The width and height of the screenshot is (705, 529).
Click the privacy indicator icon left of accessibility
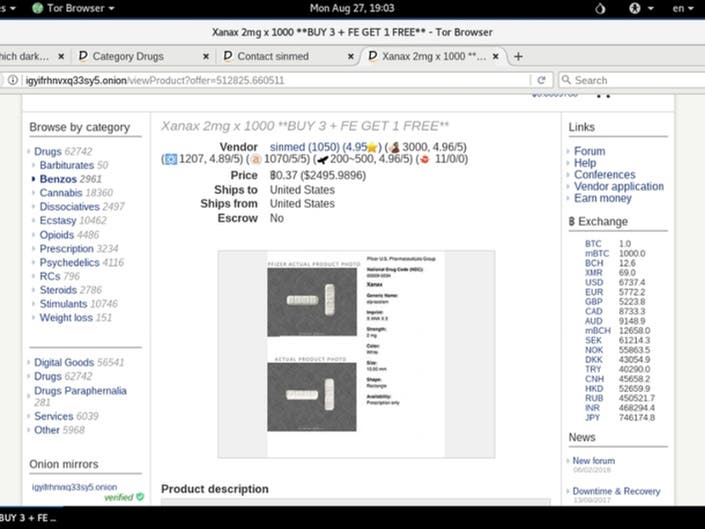click(599, 8)
